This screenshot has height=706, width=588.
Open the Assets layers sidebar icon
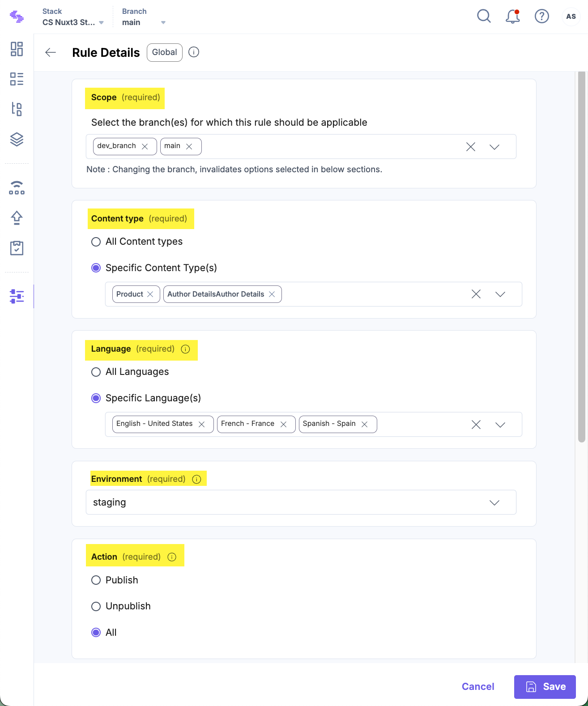pos(17,139)
